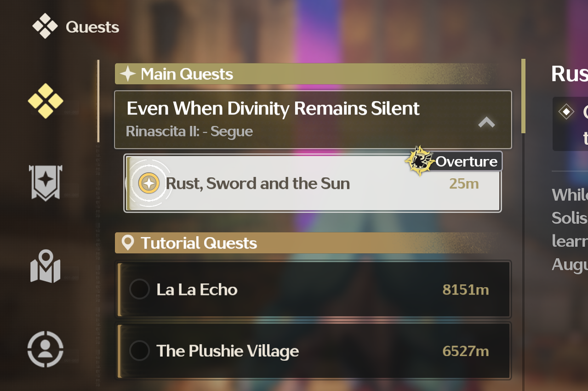Click the star icon beside Main Quests
Image resolution: width=588 pixels, height=391 pixels.
127,74
